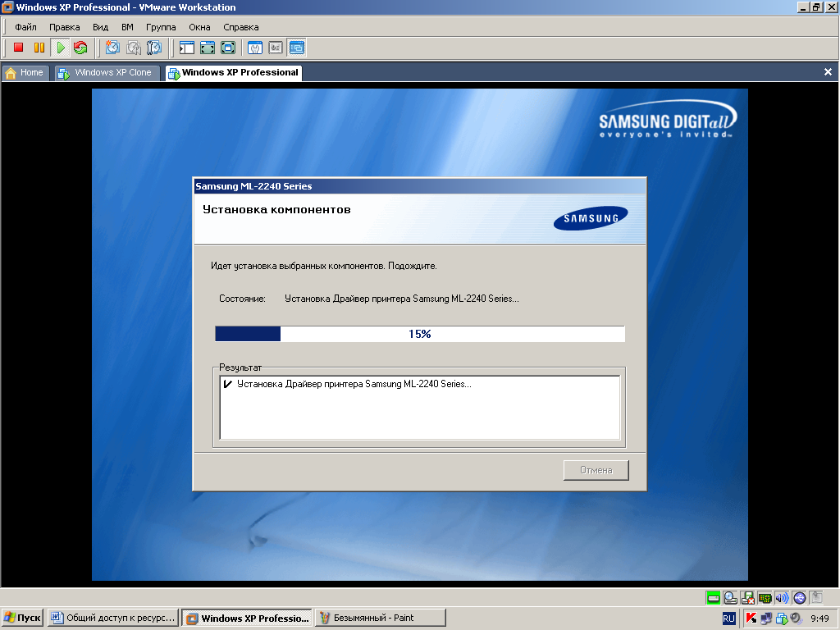
Task: Switch to Безымянный - Paint taskbar item
Action: (x=381, y=618)
